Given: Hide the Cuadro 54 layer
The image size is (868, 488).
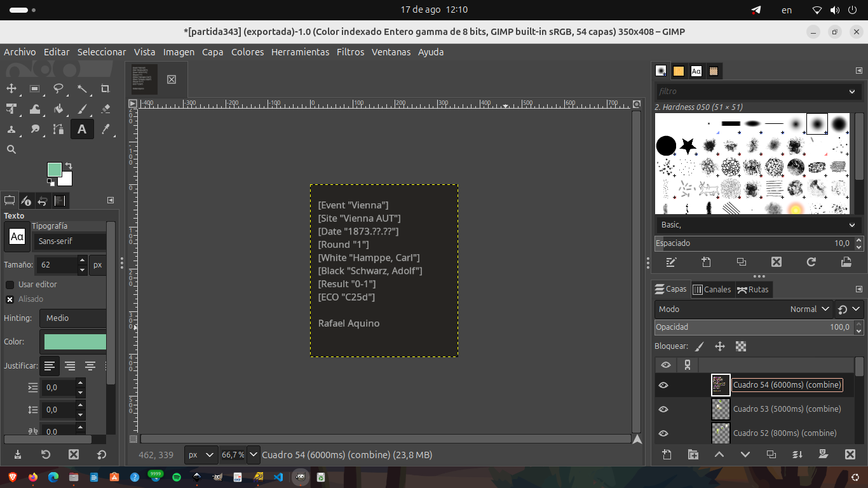Looking at the screenshot, I should click(663, 385).
